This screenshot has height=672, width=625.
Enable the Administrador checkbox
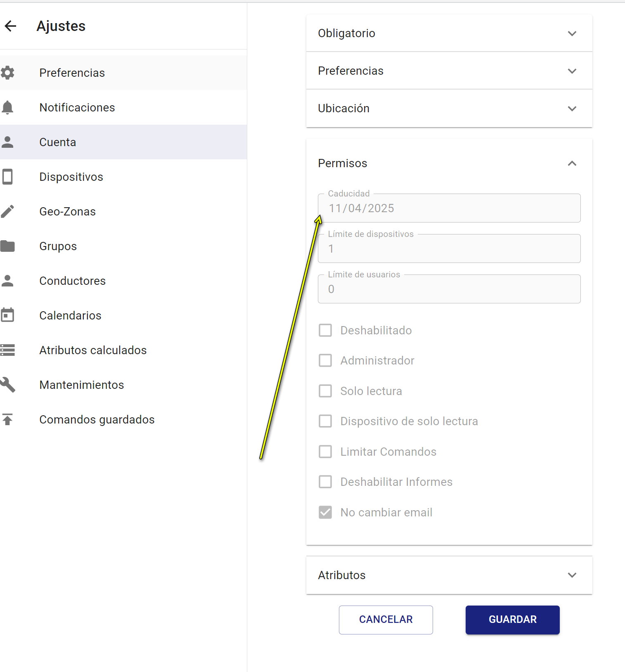[325, 360]
